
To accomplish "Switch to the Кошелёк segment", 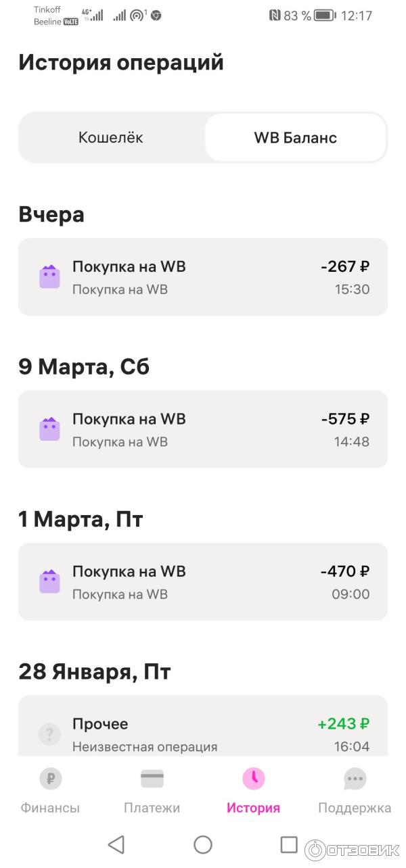I will click(111, 138).
